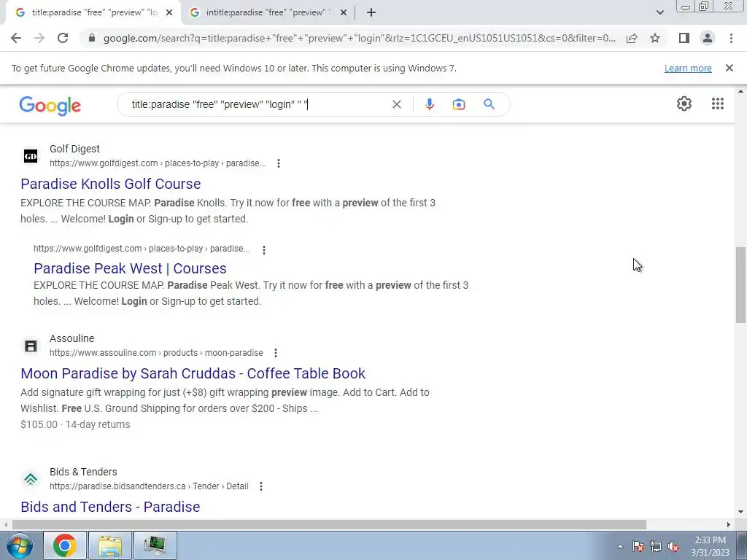
Task: Click the network tray icon
Action: (x=656, y=546)
